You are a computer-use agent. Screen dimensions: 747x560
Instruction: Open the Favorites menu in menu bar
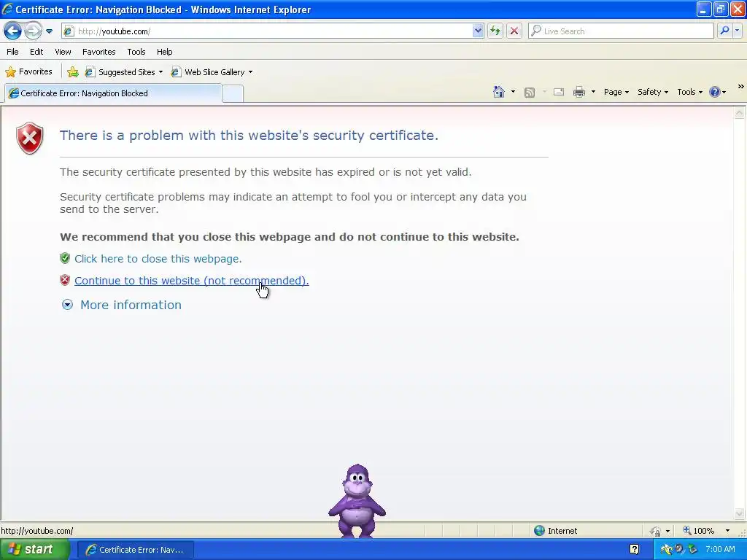click(x=98, y=52)
